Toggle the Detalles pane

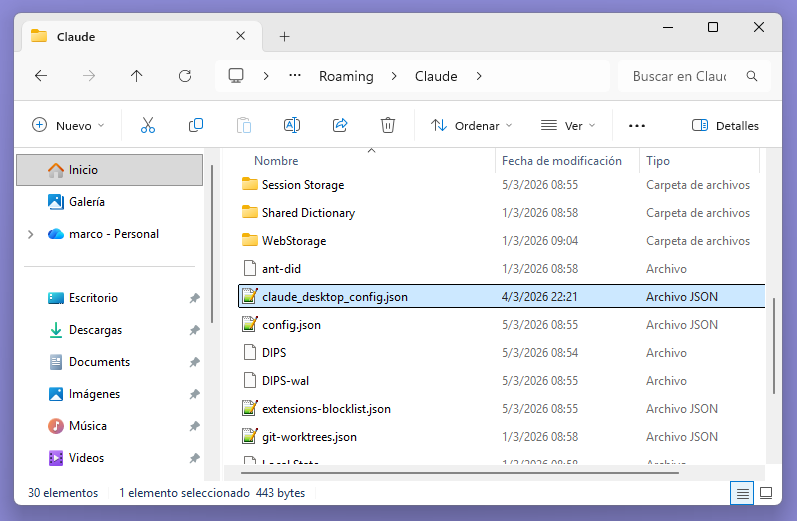[x=725, y=126]
